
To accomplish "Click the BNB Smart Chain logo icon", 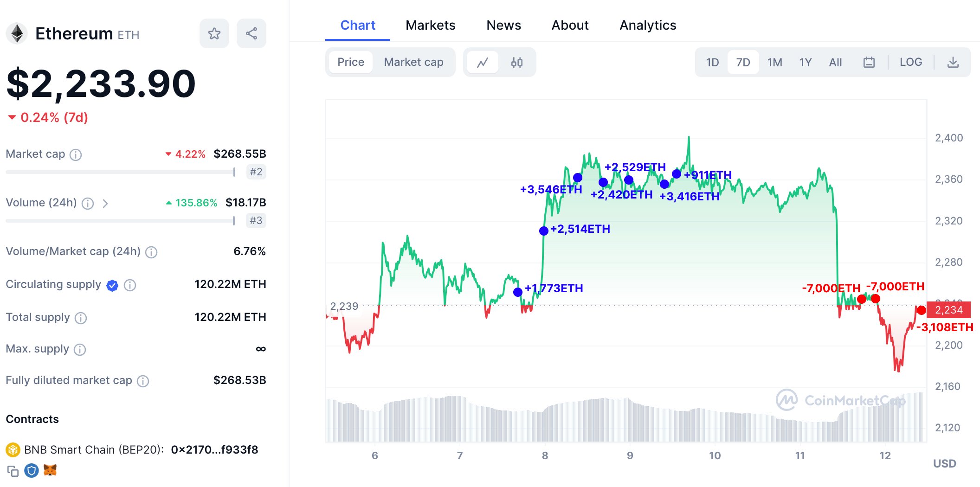I will click(13, 449).
